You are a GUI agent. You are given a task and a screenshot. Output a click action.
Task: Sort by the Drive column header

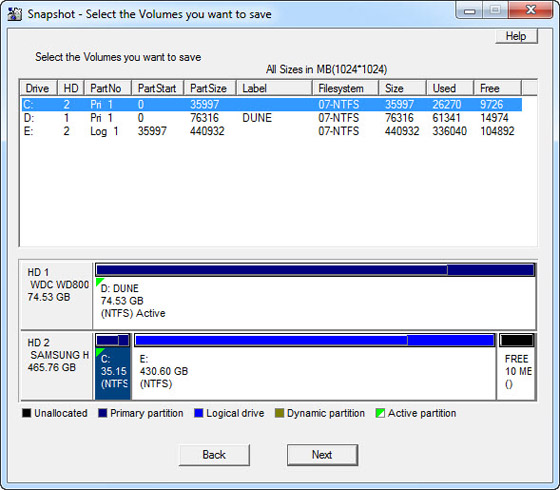click(x=38, y=88)
